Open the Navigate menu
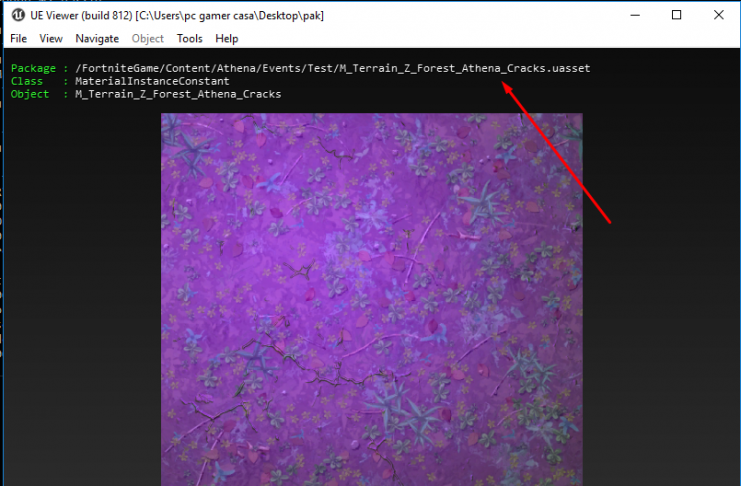The width and height of the screenshot is (741, 486). click(97, 38)
